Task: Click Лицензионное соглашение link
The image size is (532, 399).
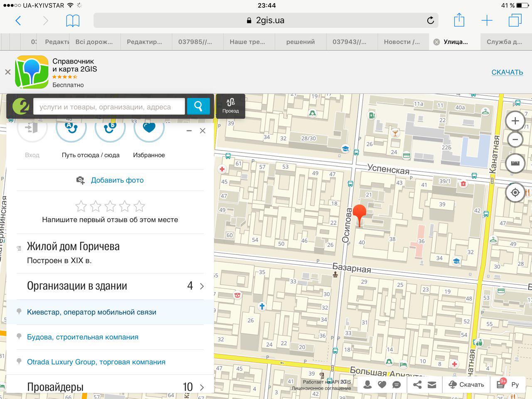Action: click(x=321, y=389)
